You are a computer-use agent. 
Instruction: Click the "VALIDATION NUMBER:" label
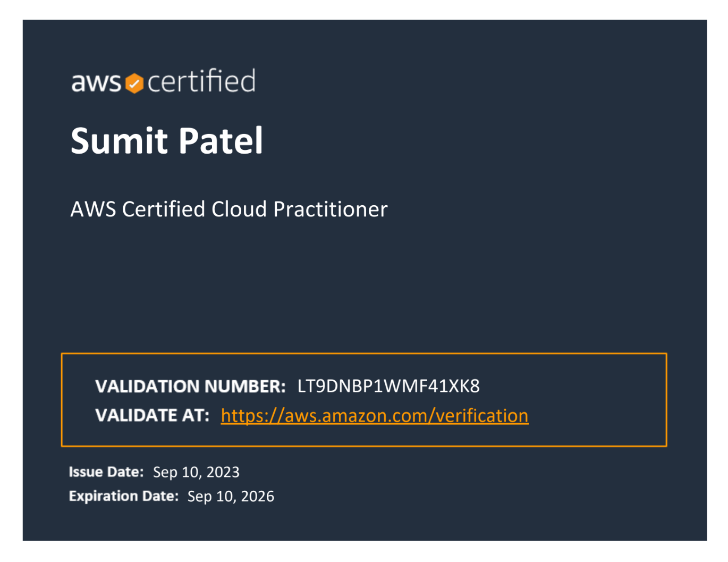tap(190, 386)
